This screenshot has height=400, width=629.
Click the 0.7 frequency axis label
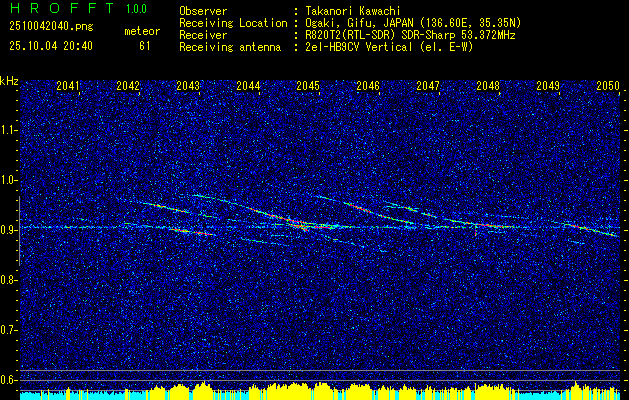[8, 330]
